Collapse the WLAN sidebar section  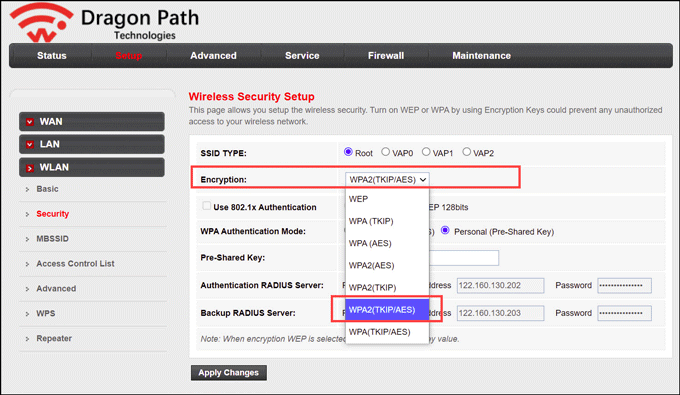pyautogui.click(x=92, y=167)
